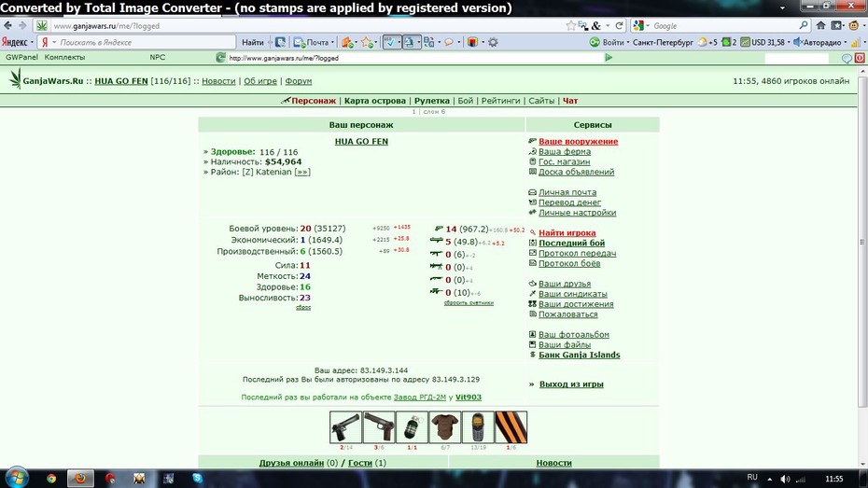This screenshot has height=488, width=868.
Task: Click the mobile phone item thumbnail
Action: pyautogui.click(x=478, y=427)
